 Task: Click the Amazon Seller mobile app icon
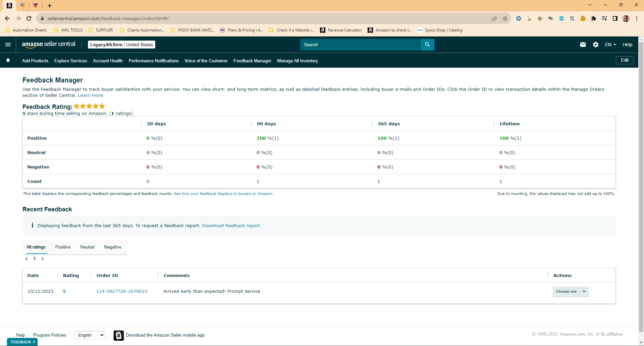pos(118,335)
